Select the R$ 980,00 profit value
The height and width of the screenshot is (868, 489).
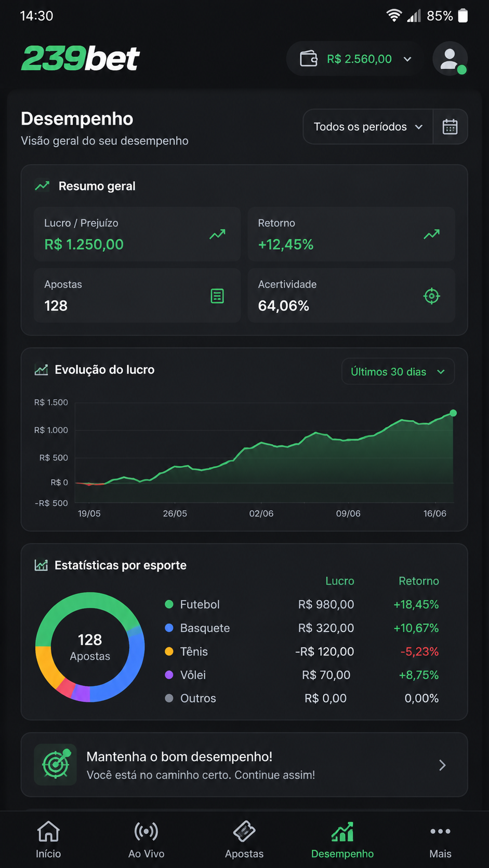[326, 604]
